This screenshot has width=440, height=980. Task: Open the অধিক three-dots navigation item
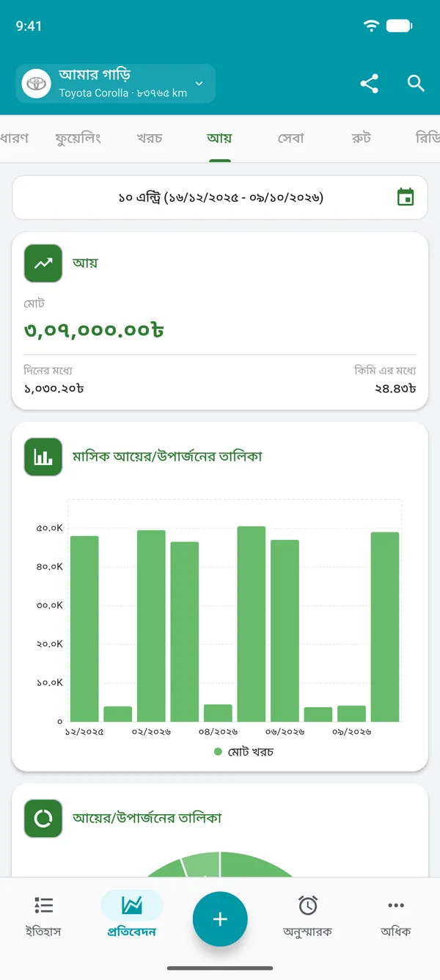(x=396, y=916)
